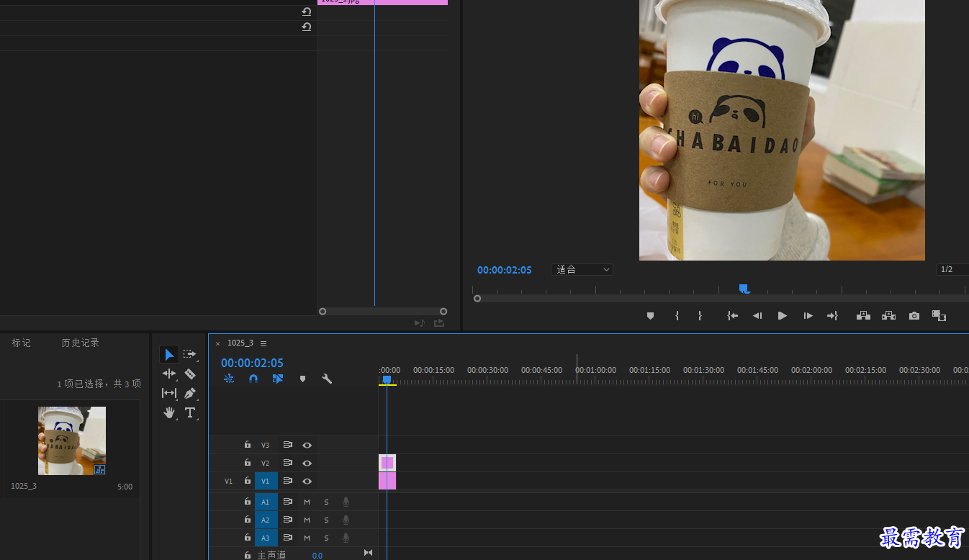The width and height of the screenshot is (969, 560).
Task: Target the A3 track header
Action: click(266, 538)
